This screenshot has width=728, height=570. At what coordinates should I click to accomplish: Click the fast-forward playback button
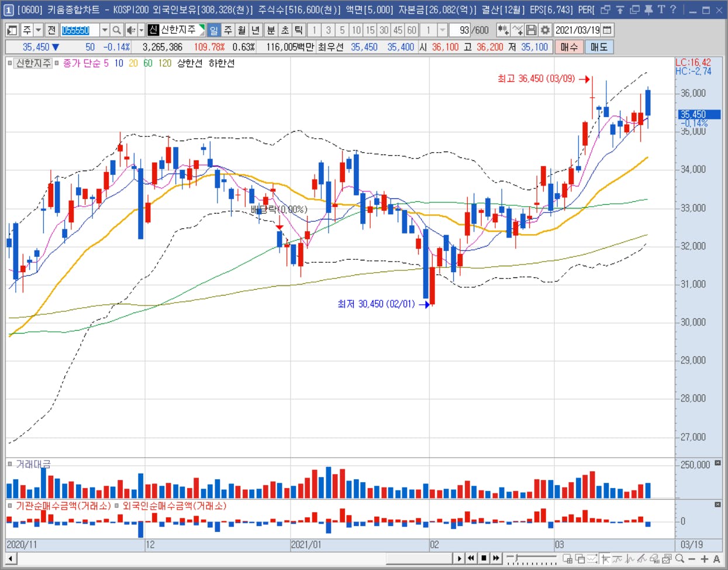click(496, 558)
